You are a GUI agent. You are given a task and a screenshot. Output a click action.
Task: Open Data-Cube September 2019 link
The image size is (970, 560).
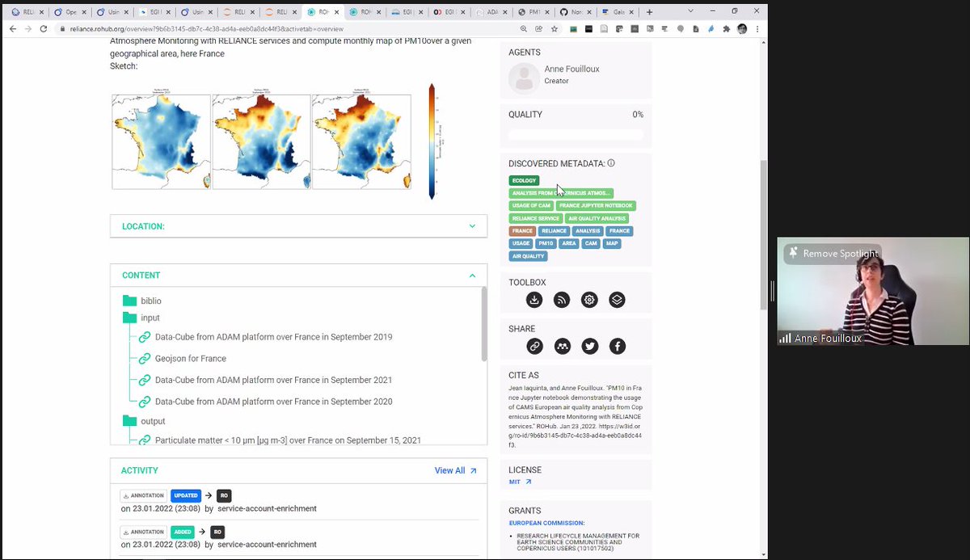273,337
